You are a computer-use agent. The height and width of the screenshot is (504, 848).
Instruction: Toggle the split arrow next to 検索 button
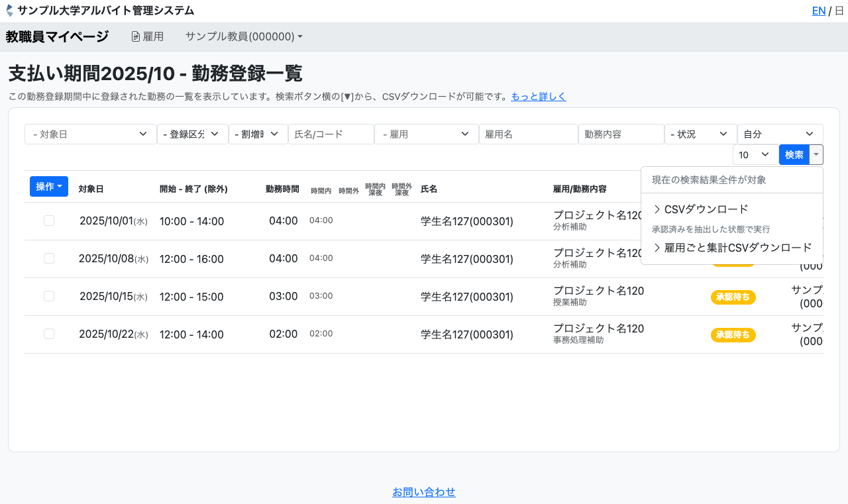(816, 154)
